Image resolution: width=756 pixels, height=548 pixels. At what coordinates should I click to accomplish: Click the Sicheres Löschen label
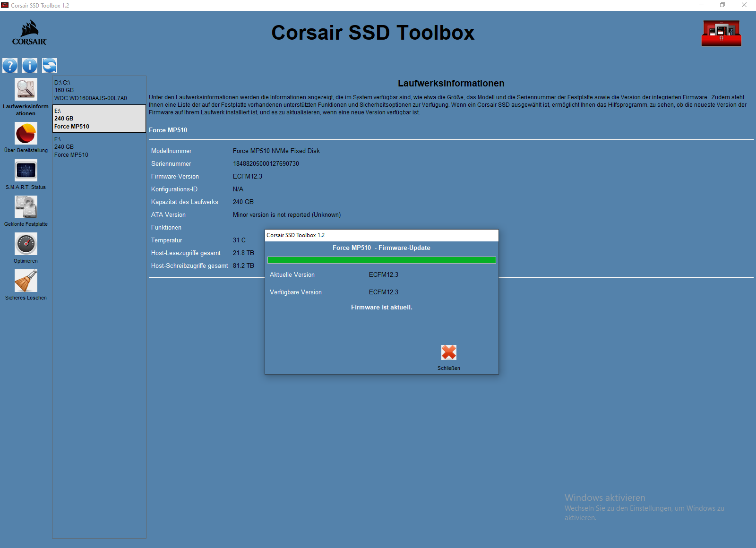[x=26, y=298]
